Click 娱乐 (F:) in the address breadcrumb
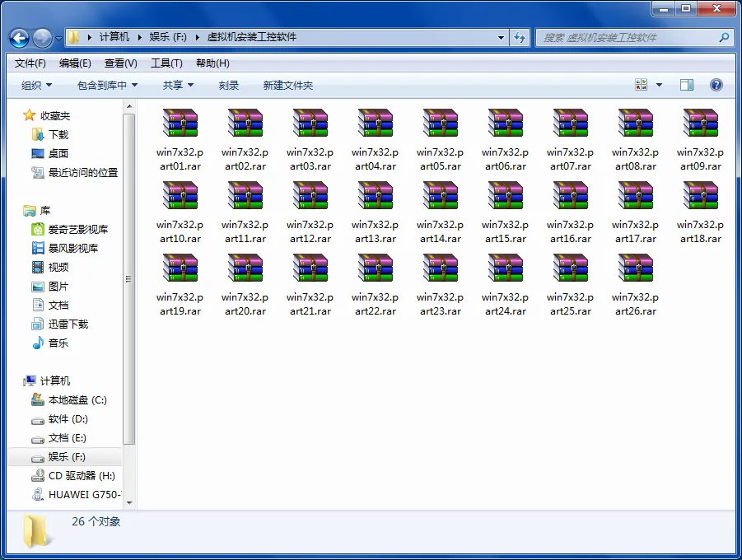The height and width of the screenshot is (560, 742). point(167,37)
